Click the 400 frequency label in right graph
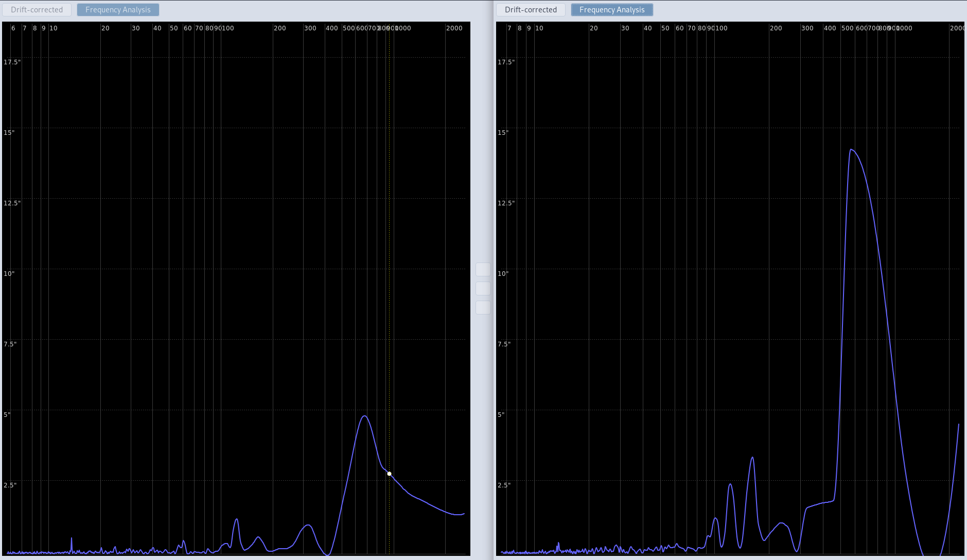The image size is (967, 560). (x=830, y=28)
